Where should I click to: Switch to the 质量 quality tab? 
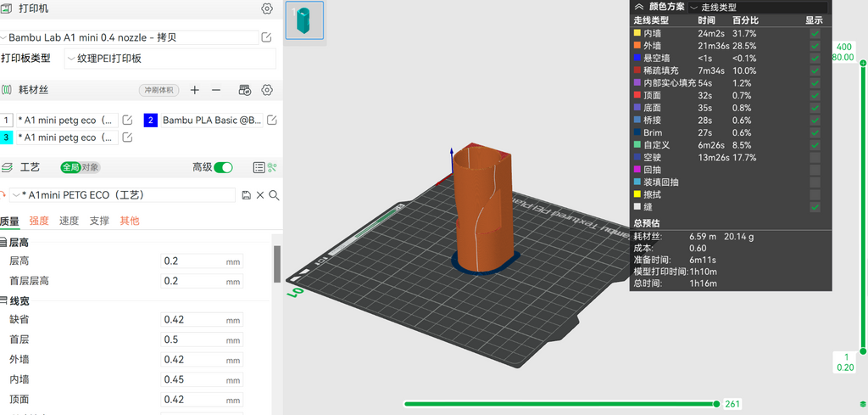click(x=9, y=221)
